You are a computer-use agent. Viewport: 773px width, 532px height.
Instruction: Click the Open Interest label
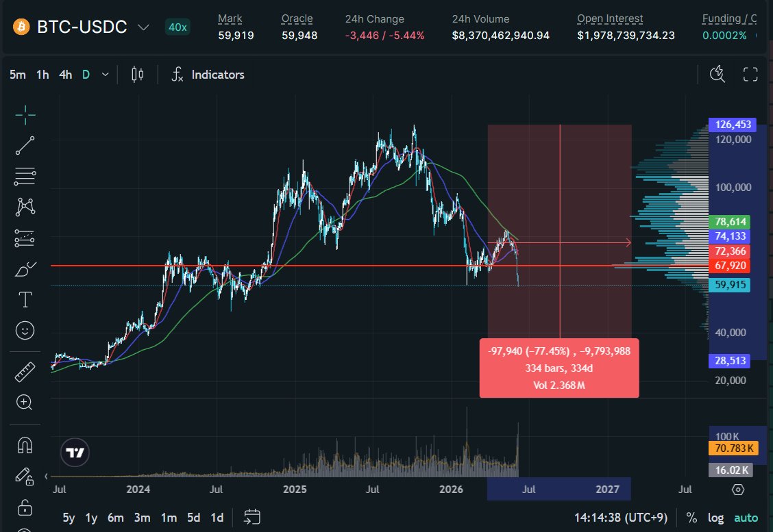[610, 18]
